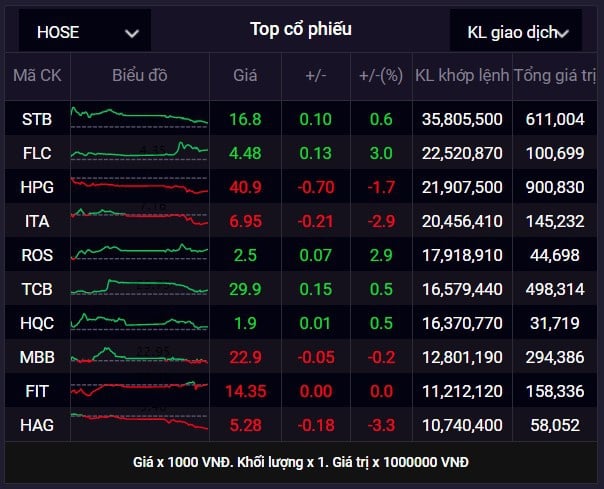Click HAG price 5.28
The width and height of the screenshot is (604, 489).
[245, 425]
